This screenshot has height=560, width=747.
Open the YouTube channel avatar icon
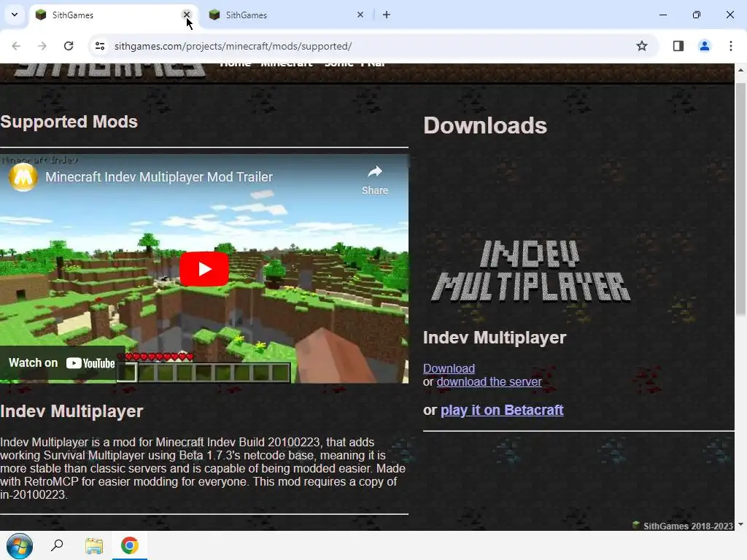pos(23,177)
